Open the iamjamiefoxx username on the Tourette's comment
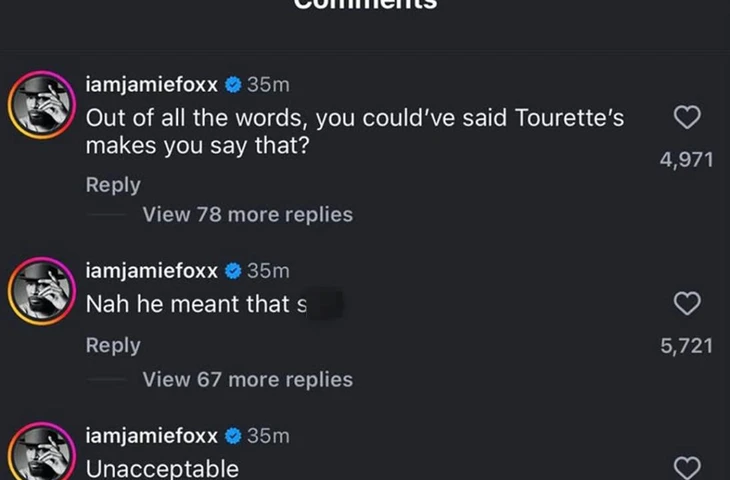 (152, 83)
